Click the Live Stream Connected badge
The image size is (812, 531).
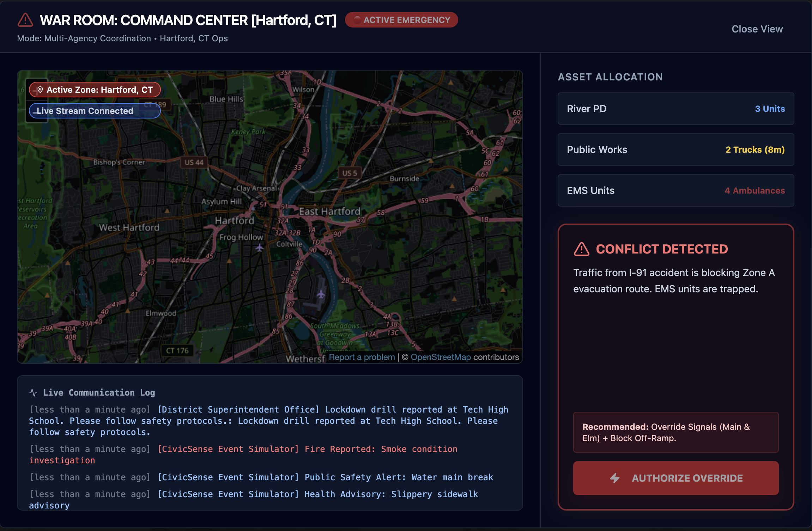[x=95, y=111]
